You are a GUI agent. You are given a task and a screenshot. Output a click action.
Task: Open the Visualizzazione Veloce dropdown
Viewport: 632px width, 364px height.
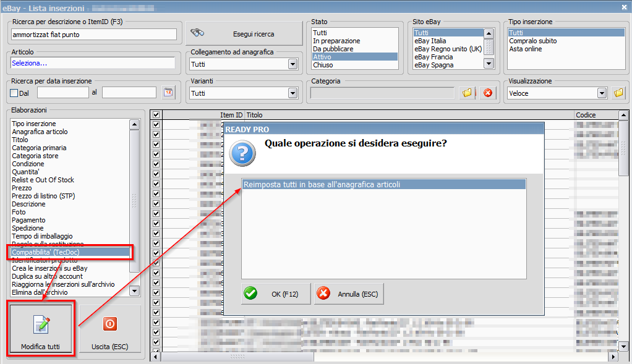tap(602, 93)
